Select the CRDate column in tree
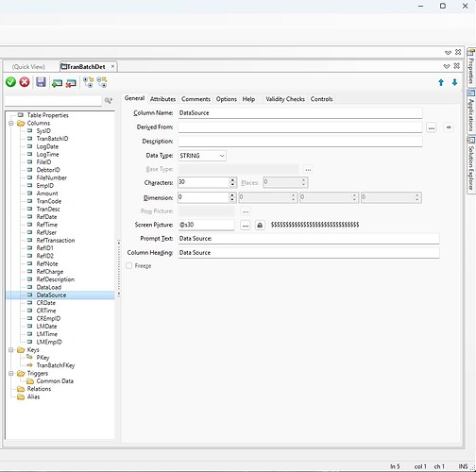This screenshot has width=476, height=472. point(46,303)
